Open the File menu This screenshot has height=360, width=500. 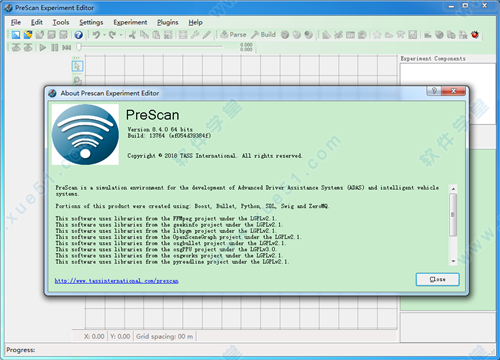coord(16,22)
